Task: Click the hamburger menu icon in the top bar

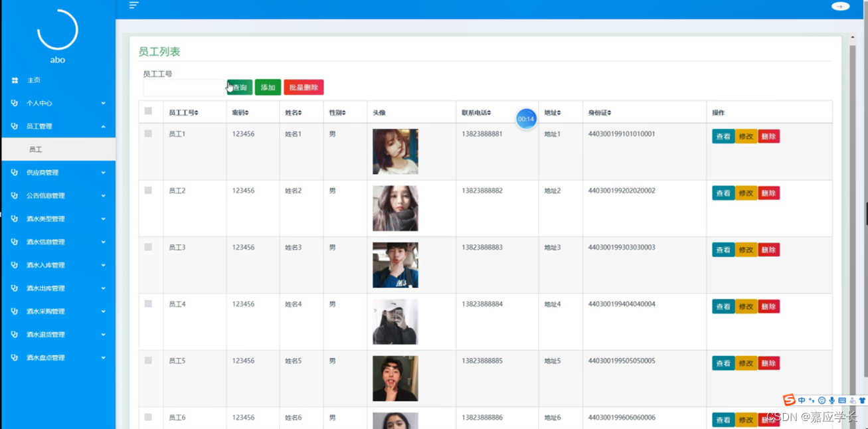Action: point(133,5)
